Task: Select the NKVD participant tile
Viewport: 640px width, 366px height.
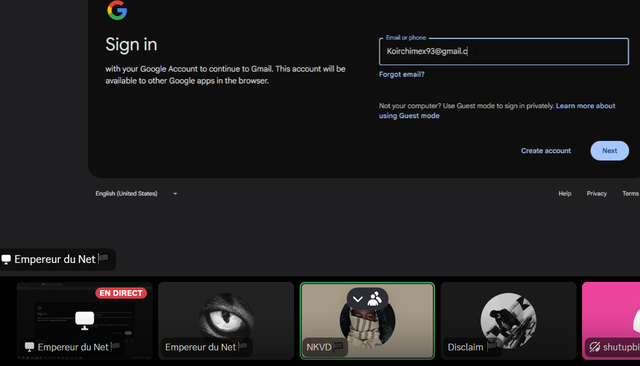Action: (x=367, y=321)
